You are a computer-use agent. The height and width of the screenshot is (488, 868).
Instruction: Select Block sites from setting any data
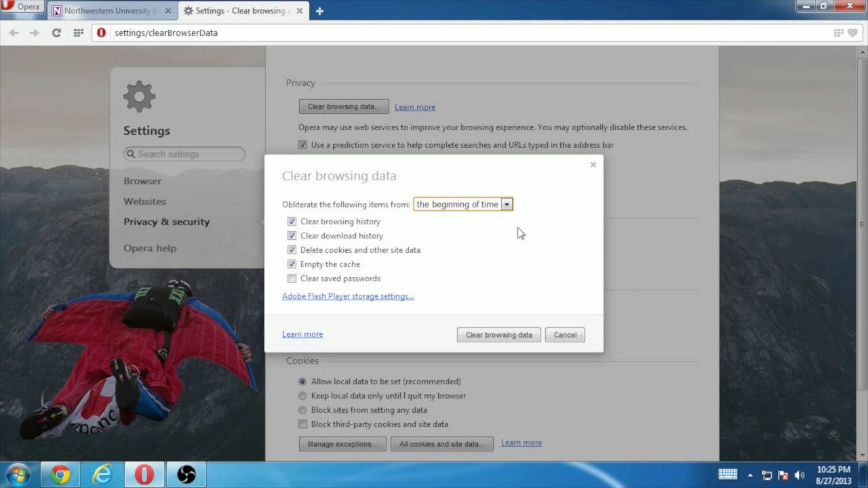[x=302, y=409]
